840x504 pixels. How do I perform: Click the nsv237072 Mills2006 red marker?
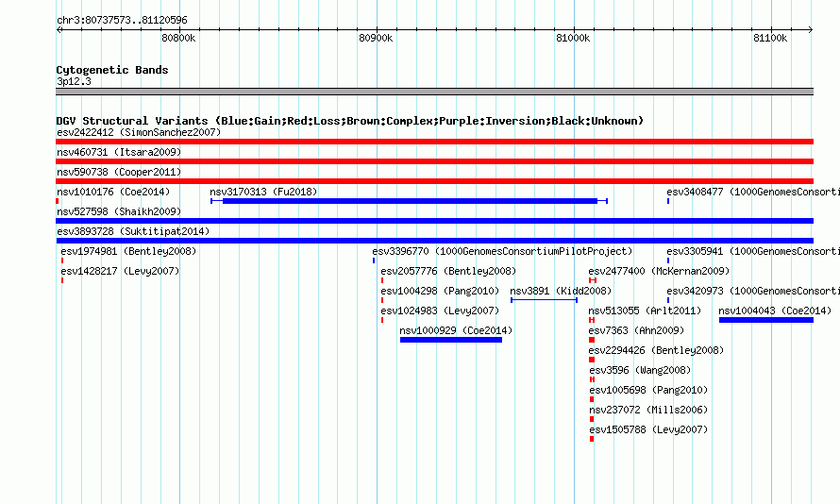tap(592, 419)
